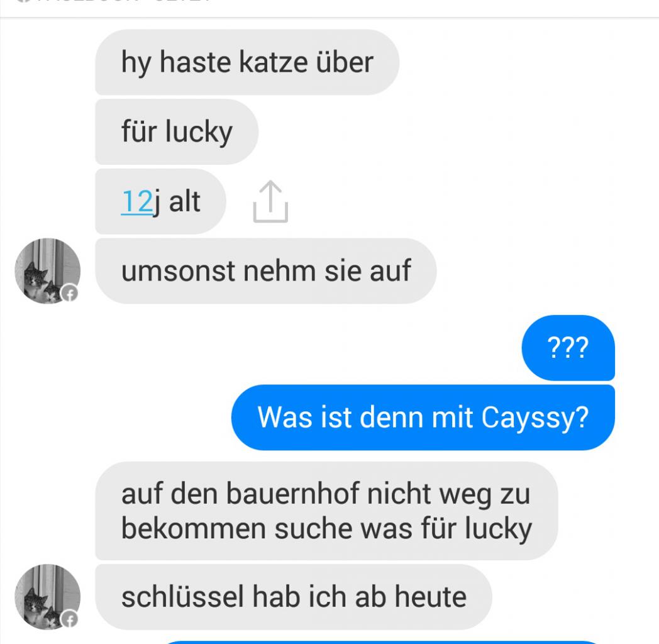
Task: Click the Facebook badge on the upper avatar
Action: point(70,294)
